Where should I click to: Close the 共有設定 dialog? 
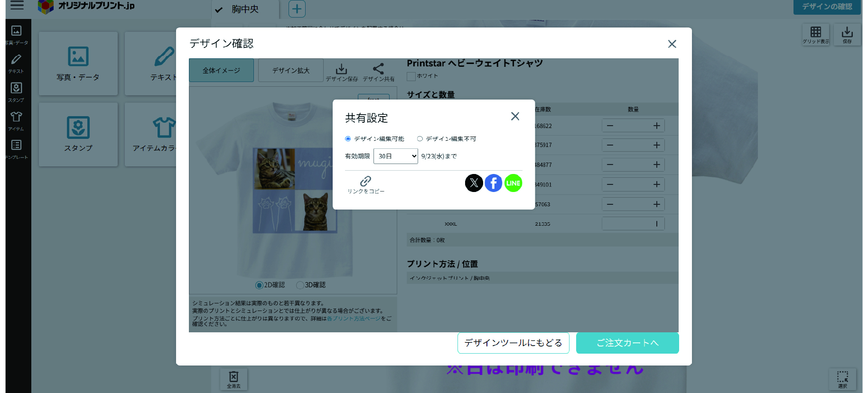(x=515, y=116)
